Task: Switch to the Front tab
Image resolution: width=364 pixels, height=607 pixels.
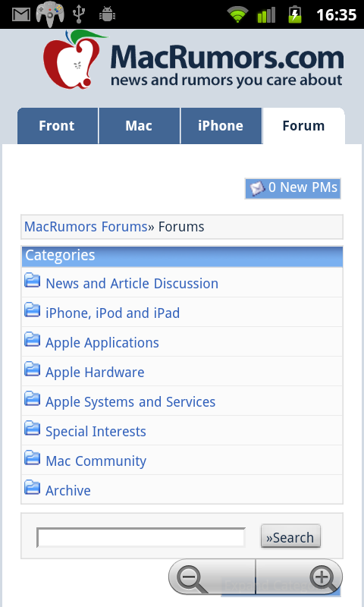Action: tap(58, 126)
